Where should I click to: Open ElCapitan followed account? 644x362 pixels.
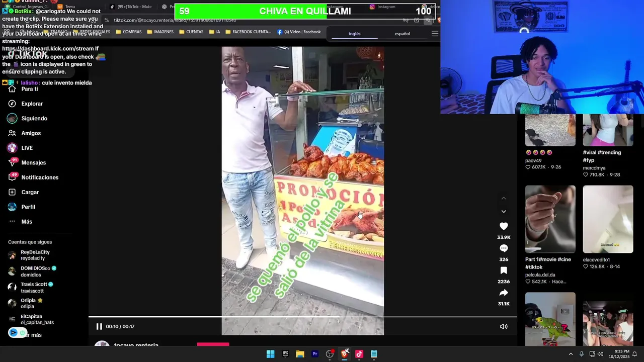click(x=31, y=319)
